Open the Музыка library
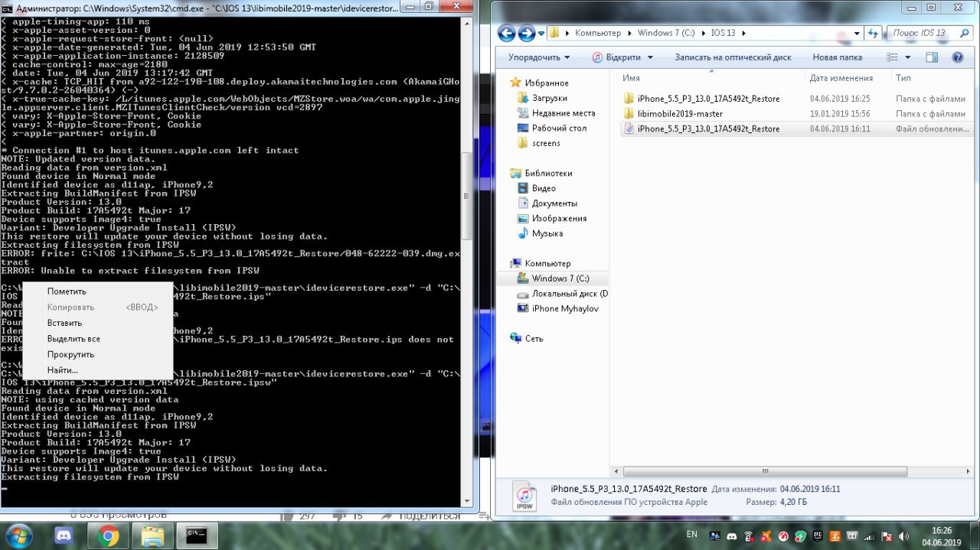980x550 pixels. [x=547, y=233]
